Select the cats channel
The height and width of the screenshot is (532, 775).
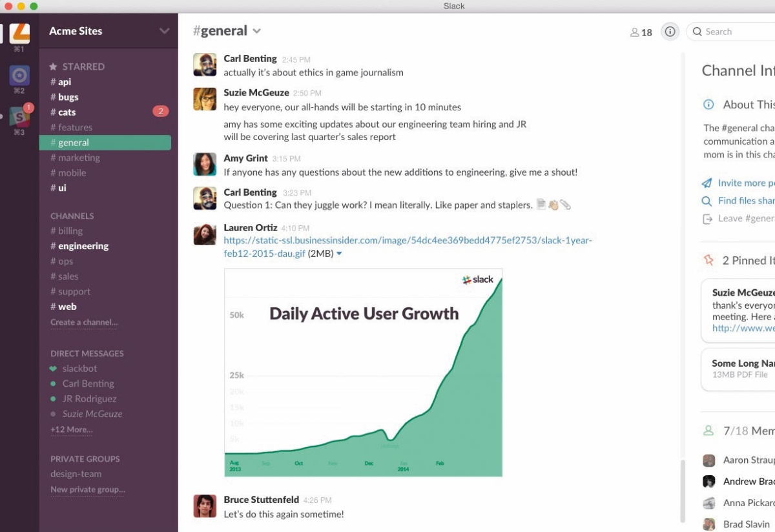coord(63,112)
